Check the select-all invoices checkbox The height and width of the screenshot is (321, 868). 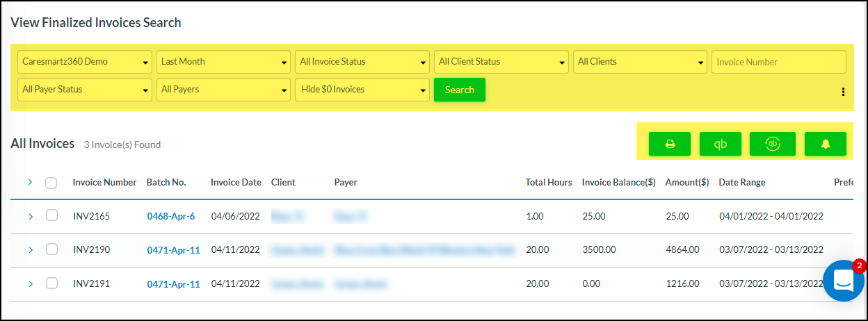pos(51,183)
